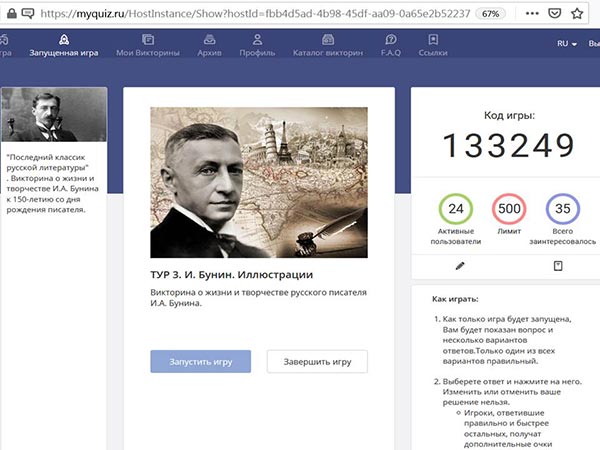Click the blue 35 total interested circle

[x=562, y=209]
